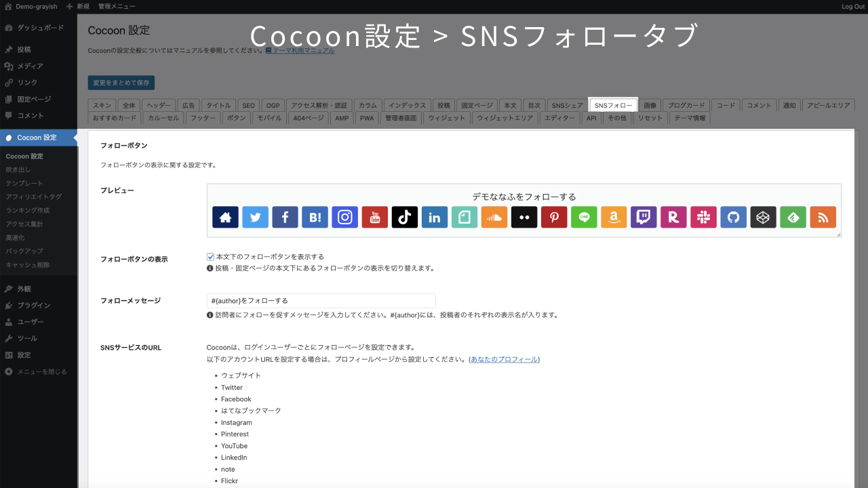868x488 pixels.
Task: Click the Amazon follow icon in preview
Action: (614, 217)
